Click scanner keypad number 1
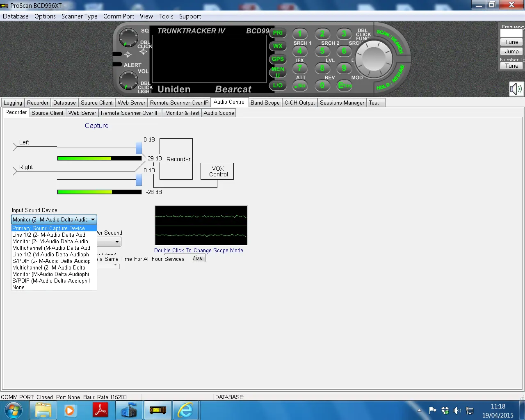 pyautogui.click(x=300, y=34)
